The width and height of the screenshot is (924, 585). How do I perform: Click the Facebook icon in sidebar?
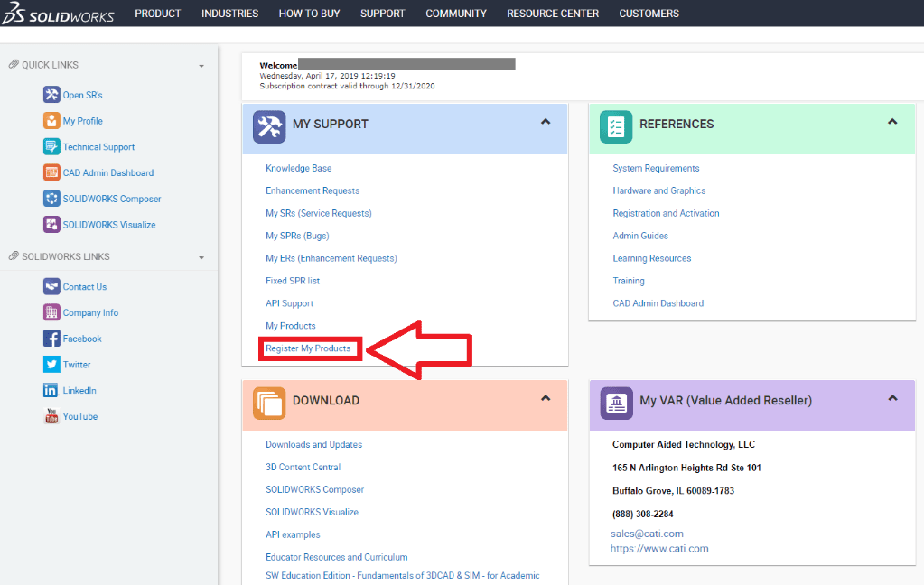click(51, 339)
